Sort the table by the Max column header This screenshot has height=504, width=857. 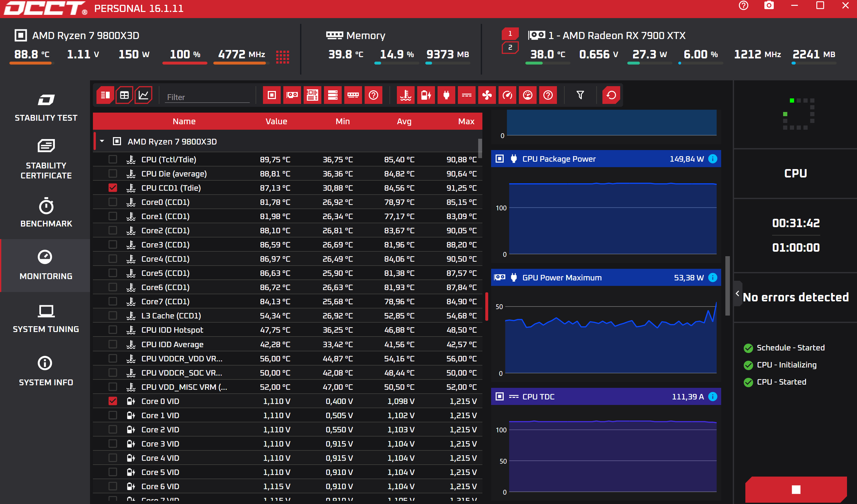pyautogui.click(x=466, y=121)
